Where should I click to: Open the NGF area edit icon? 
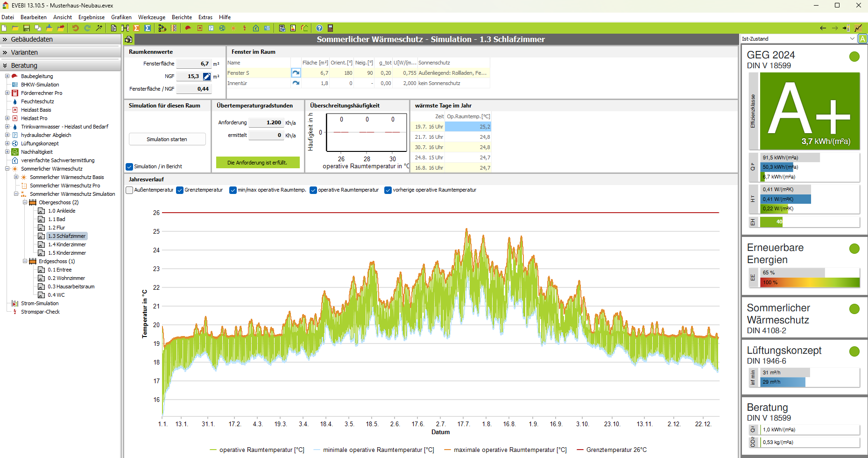(206, 76)
